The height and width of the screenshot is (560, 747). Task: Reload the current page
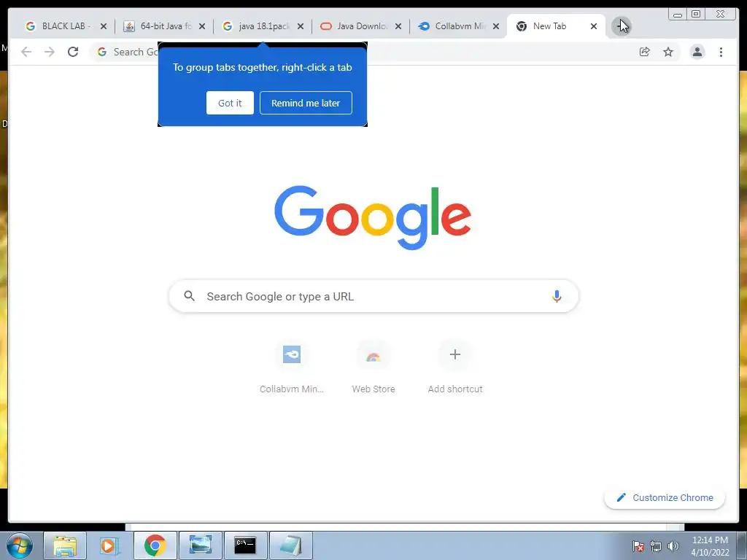tap(73, 52)
